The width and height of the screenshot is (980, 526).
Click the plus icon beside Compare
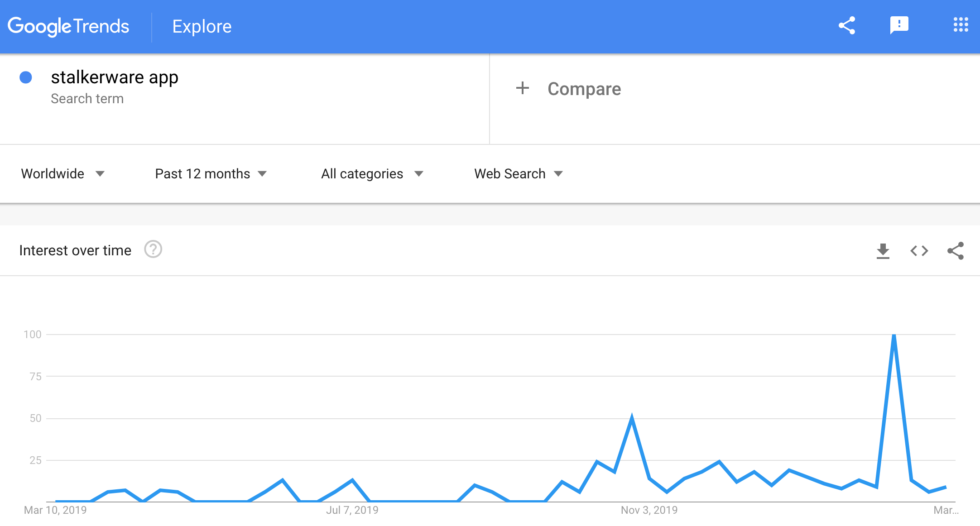coord(523,88)
